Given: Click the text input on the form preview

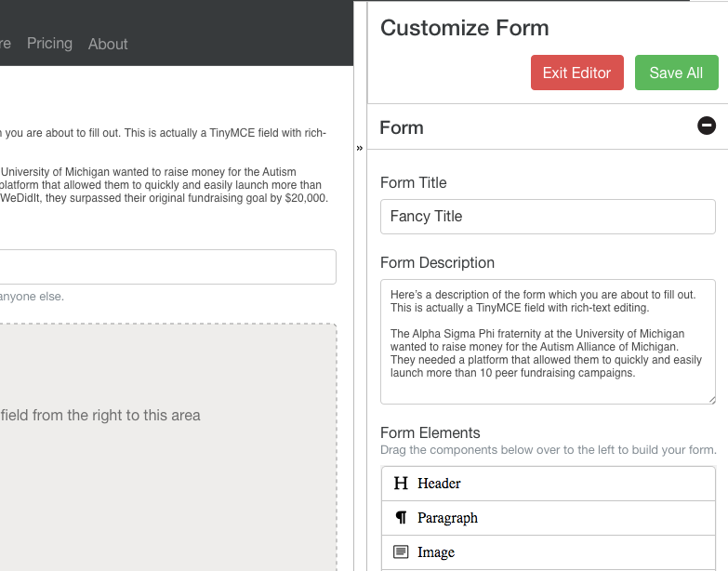Looking at the screenshot, I should [x=167, y=267].
